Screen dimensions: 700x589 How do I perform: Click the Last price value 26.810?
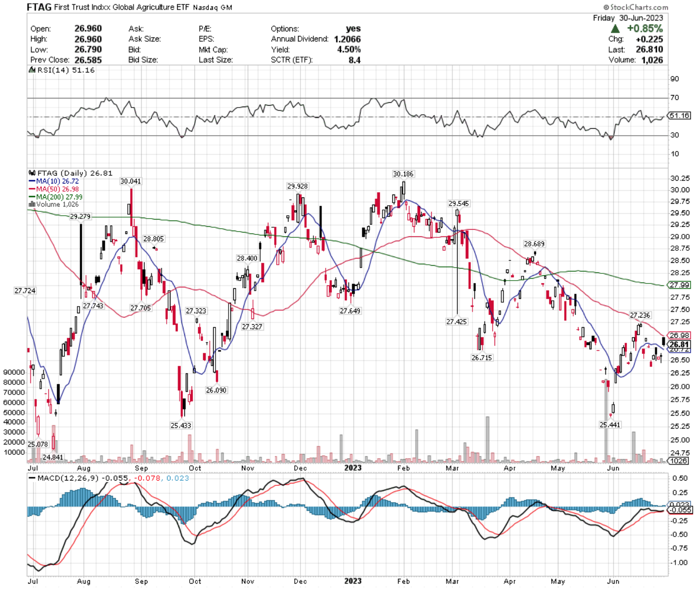pos(649,49)
